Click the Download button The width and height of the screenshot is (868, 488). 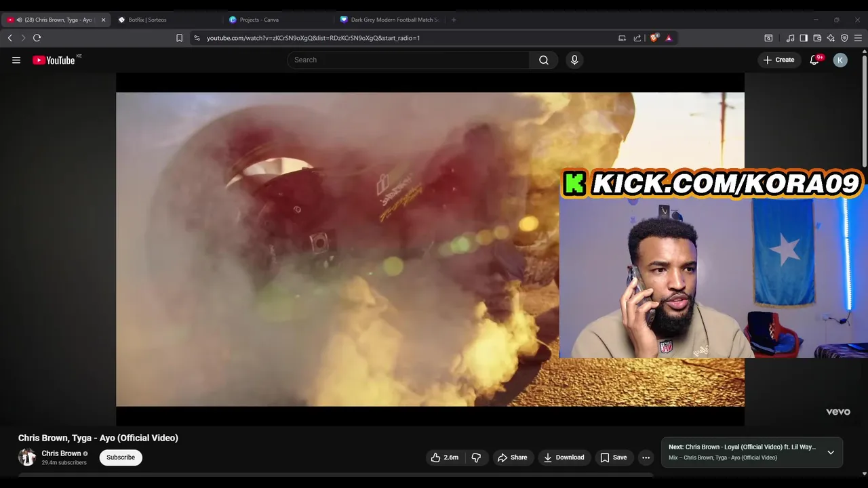click(x=564, y=457)
